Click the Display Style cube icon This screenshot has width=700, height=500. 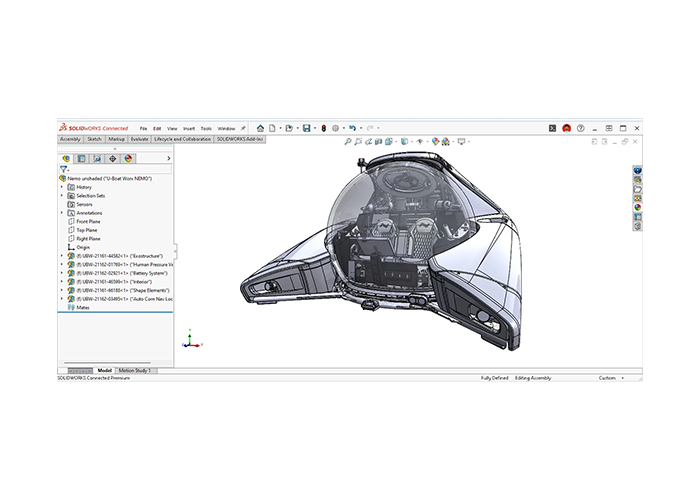pyautogui.click(x=404, y=142)
